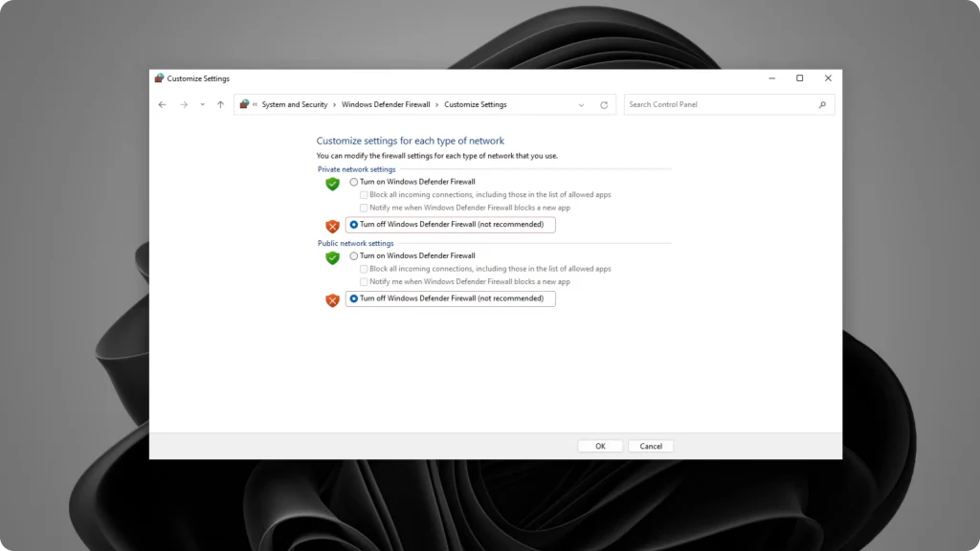
Task: Open System and Security breadcrumb
Action: coord(295,104)
